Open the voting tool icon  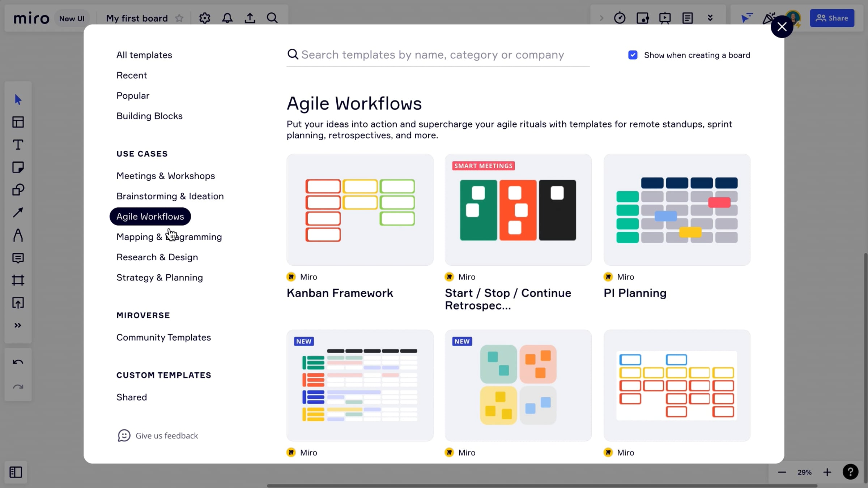[642, 18]
